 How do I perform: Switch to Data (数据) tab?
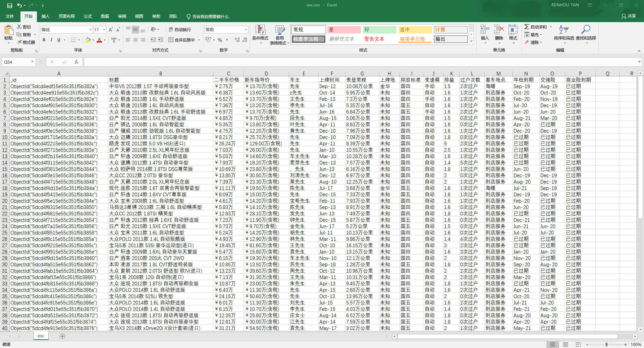pos(105,16)
